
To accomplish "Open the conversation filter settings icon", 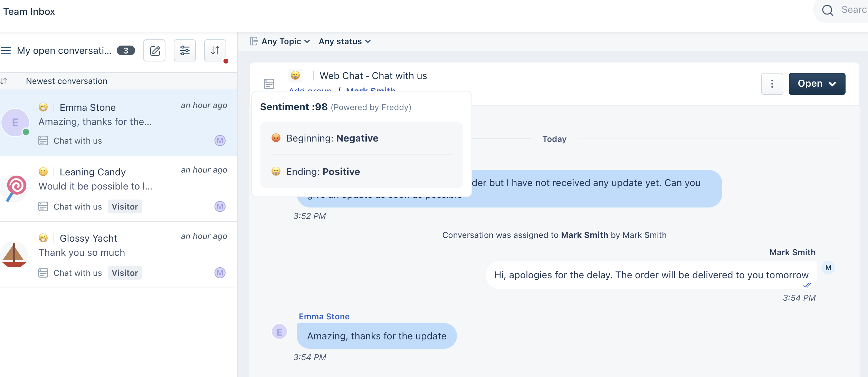I will tap(185, 51).
